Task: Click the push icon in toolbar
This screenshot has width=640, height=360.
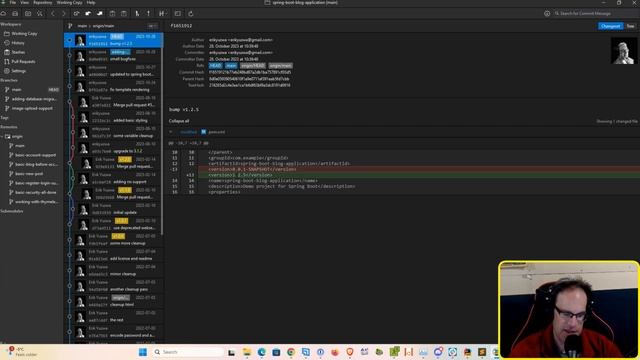Action: tap(100, 13)
